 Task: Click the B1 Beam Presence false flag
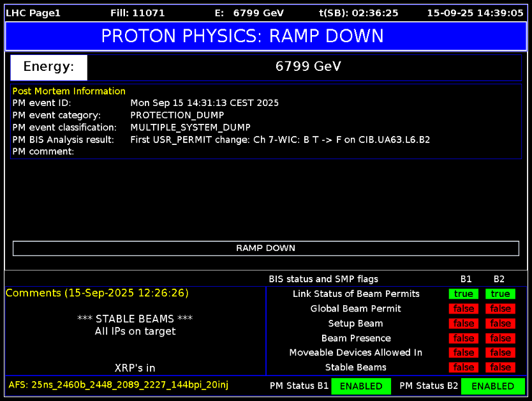tap(464, 338)
